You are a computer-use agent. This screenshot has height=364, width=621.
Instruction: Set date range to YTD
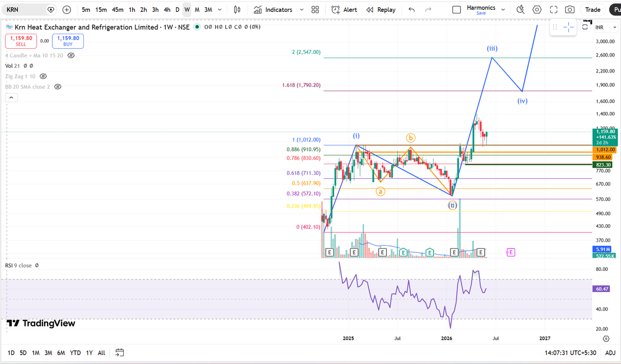coord(75,353)
